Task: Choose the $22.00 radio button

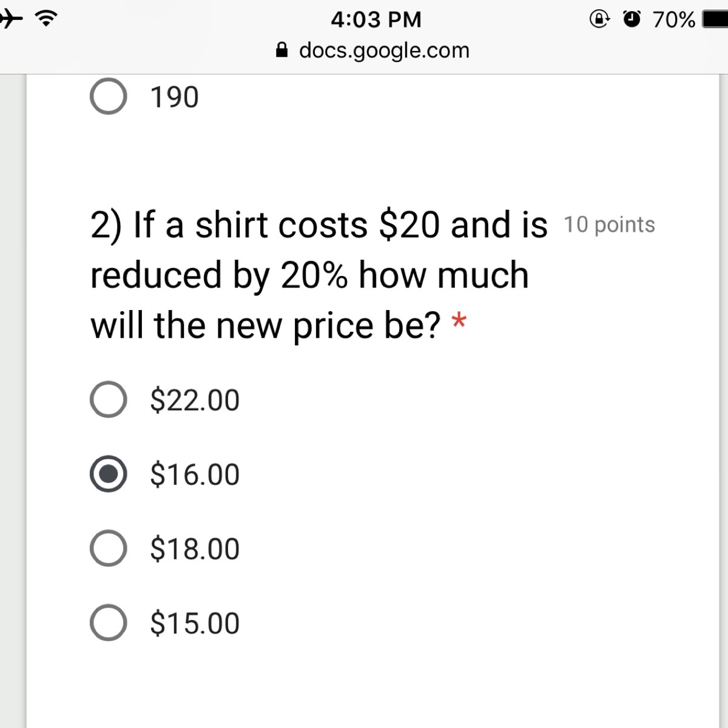Action: (109, 400)
